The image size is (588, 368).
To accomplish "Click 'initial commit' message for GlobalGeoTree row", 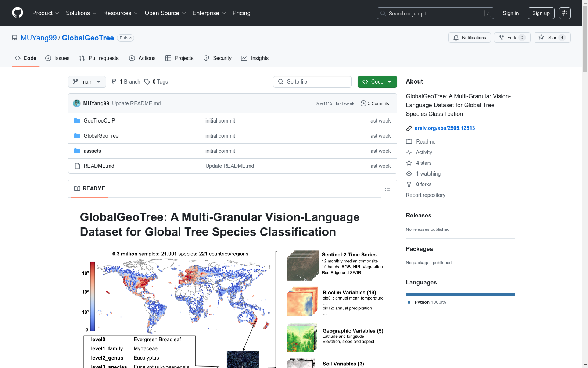I will 220,136.
